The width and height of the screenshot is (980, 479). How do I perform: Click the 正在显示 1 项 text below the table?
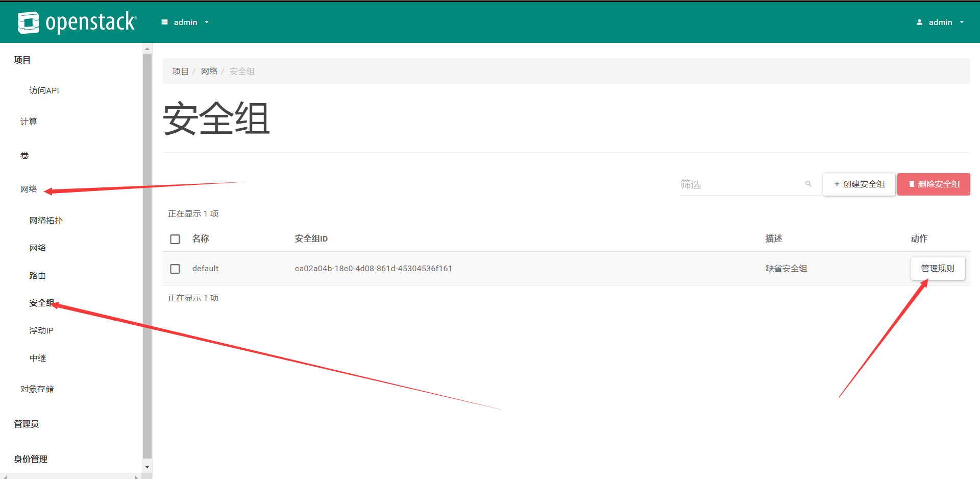click(x=193, y=298)
